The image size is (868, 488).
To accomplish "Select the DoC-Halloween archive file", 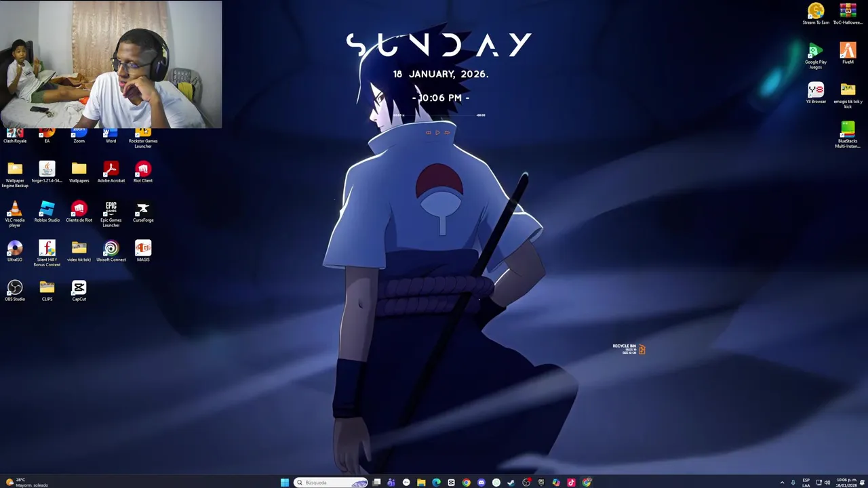I will tap(848, 14).
